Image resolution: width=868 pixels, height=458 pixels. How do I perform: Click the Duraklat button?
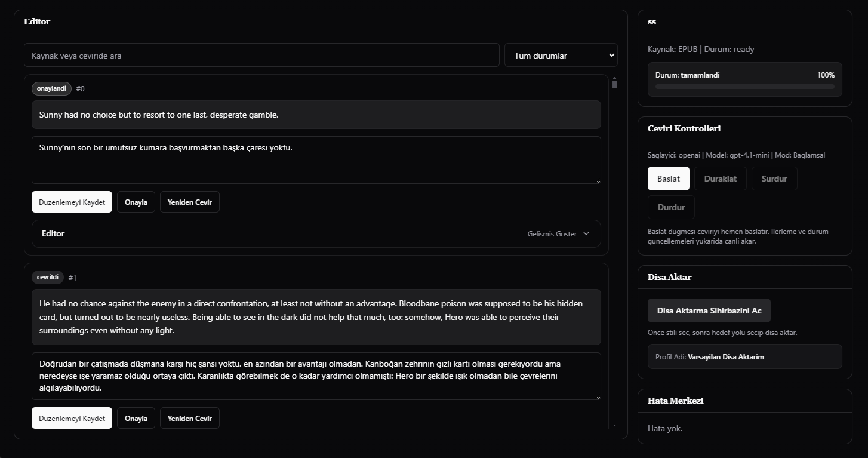[720, 179]
